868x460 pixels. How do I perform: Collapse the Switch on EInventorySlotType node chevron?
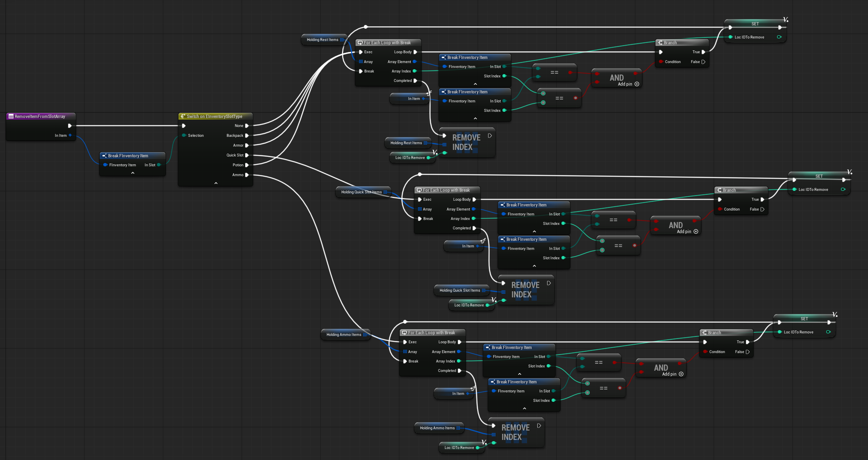tap(216, 183)
